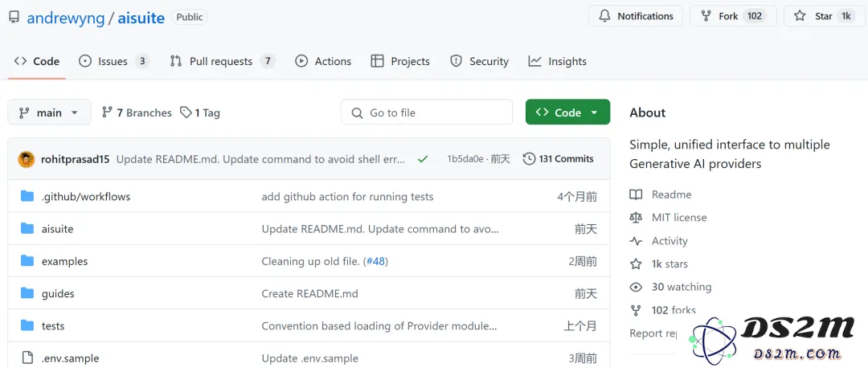Open latest commit message Update README.md
The width and height of the screenshot is (868, 368).
260,159
